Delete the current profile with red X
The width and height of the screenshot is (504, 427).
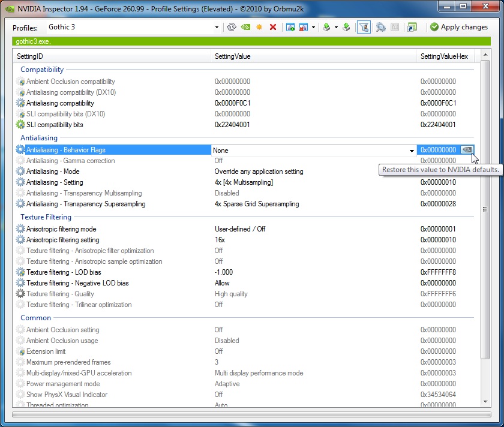tap(273, 27)
